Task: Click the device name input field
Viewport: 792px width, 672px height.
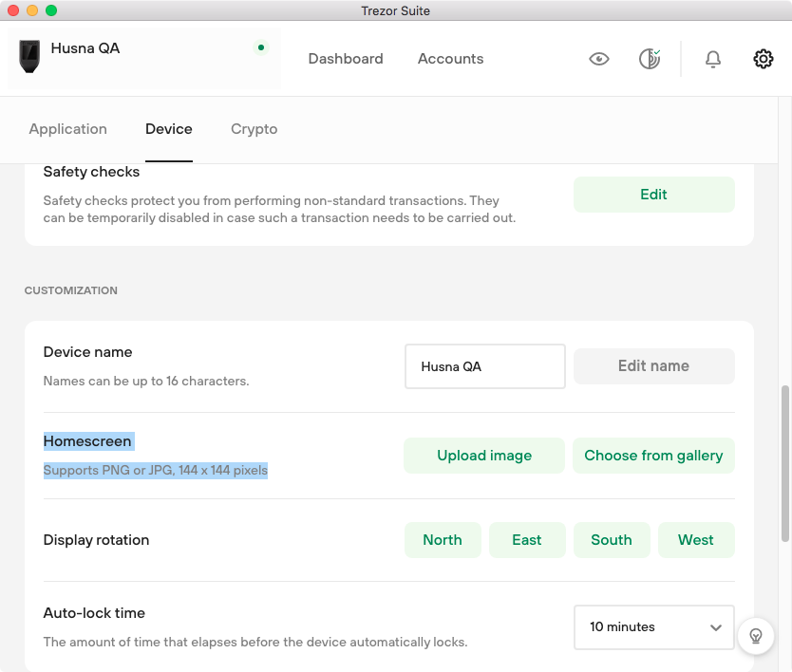Action: click(485, 366)
